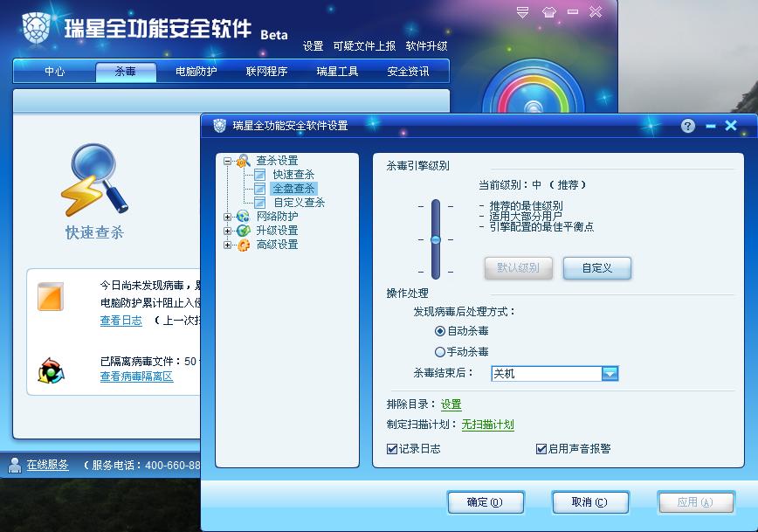Select 快速查杀 in settings tree
The height and width of the screenshot is (532, 758).
click(293, 175)
